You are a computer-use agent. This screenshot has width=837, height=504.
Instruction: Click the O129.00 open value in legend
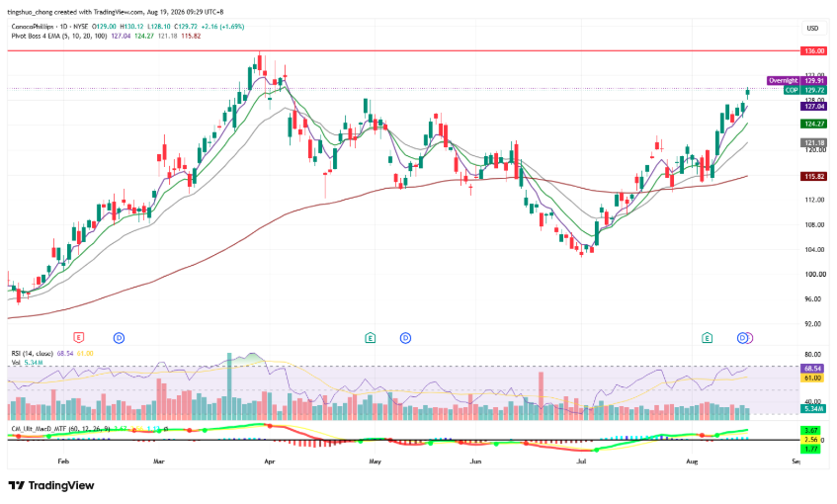click(104, 26)
